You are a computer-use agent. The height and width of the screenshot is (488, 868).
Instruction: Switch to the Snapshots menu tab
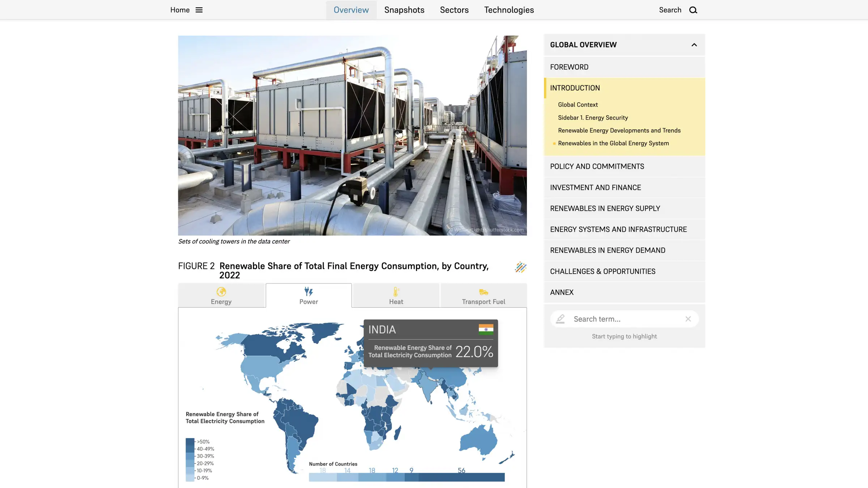pos(404,10)
